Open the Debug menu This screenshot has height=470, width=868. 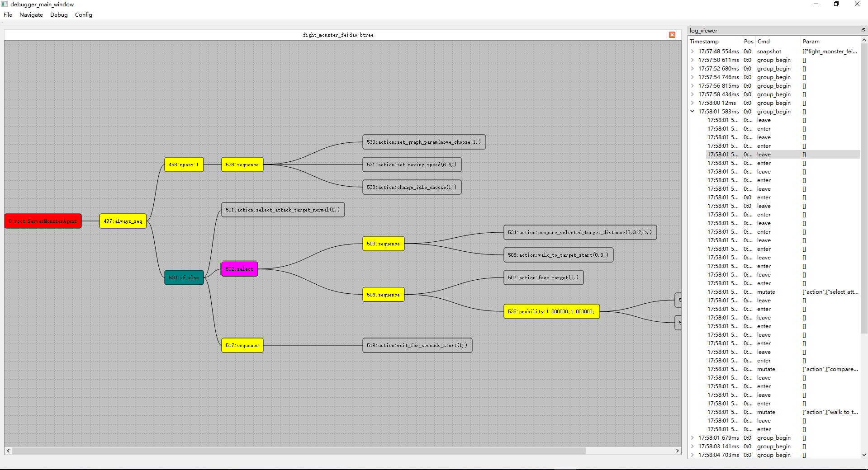pos(59,15)
